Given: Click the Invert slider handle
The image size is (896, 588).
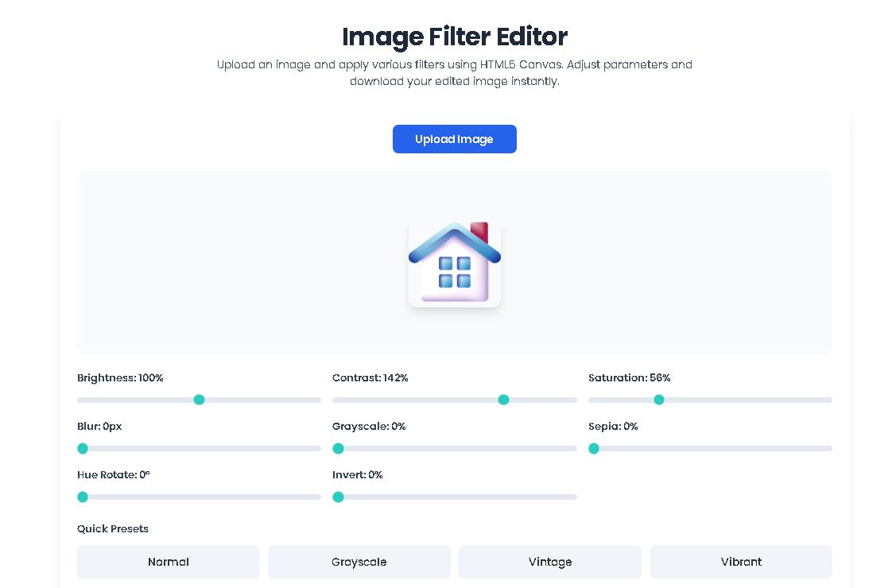Looking at the screenshot, I should point(338,497).
